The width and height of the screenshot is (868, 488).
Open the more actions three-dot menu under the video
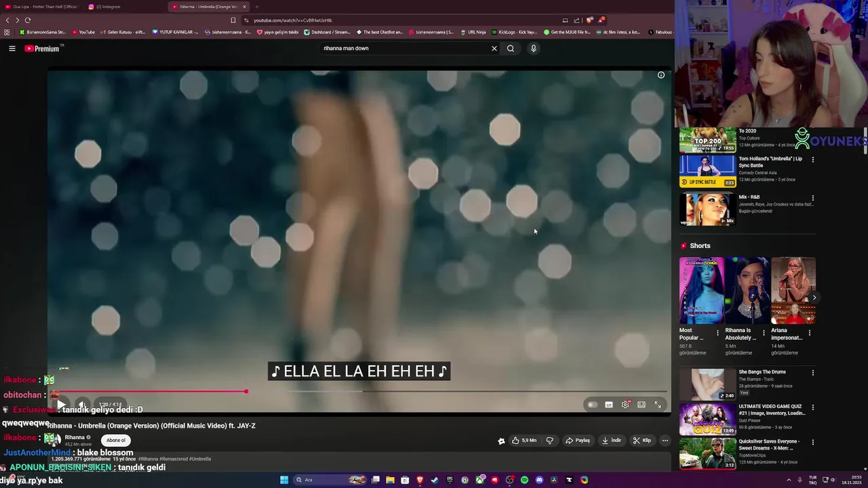[x=665, y=441]
